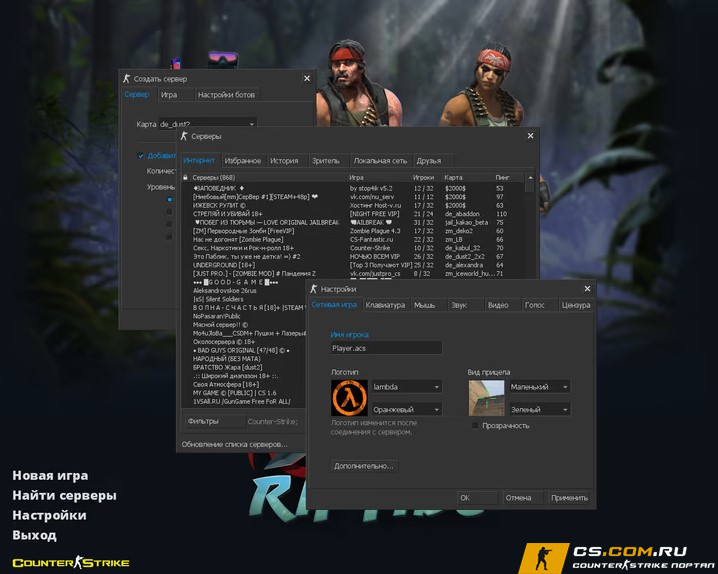
Task: Select the UNDERGROUND [18+] server row
Action: pyautogui.click(x=353, y=265)
